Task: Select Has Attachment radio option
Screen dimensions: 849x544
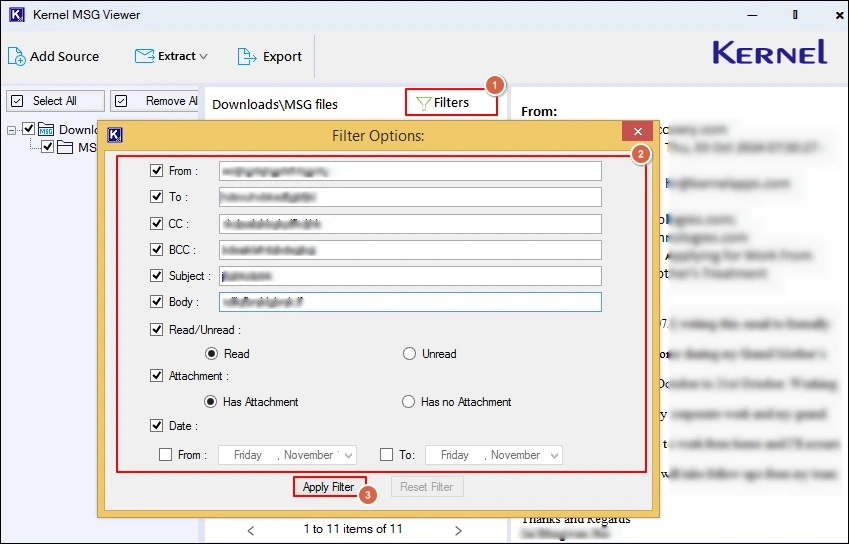Action: (210, 402)
